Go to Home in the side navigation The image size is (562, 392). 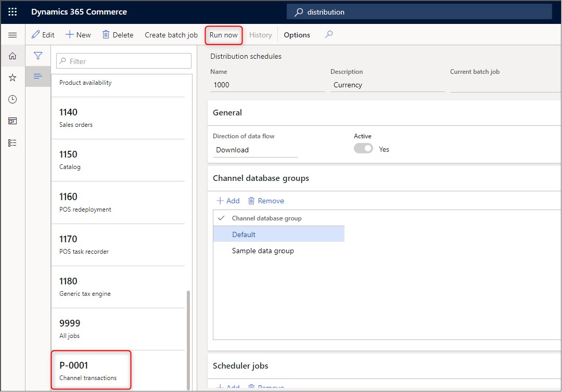[x=12, y=56]
